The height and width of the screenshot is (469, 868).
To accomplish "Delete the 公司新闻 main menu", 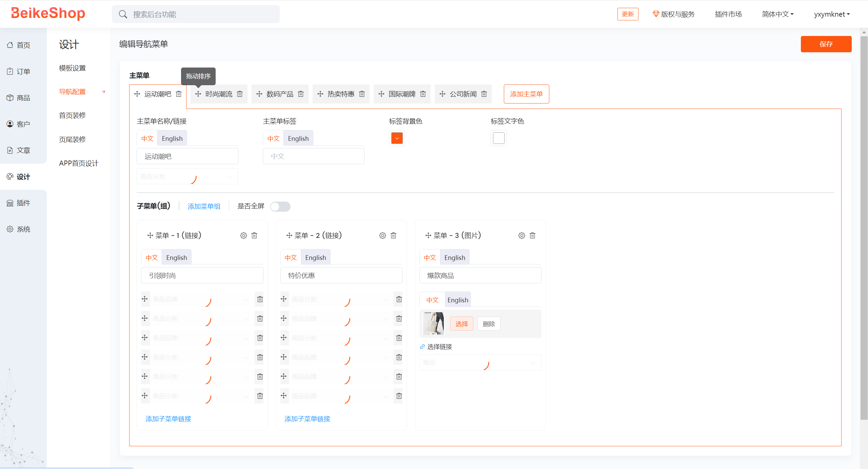I will (x=484, y=94).
